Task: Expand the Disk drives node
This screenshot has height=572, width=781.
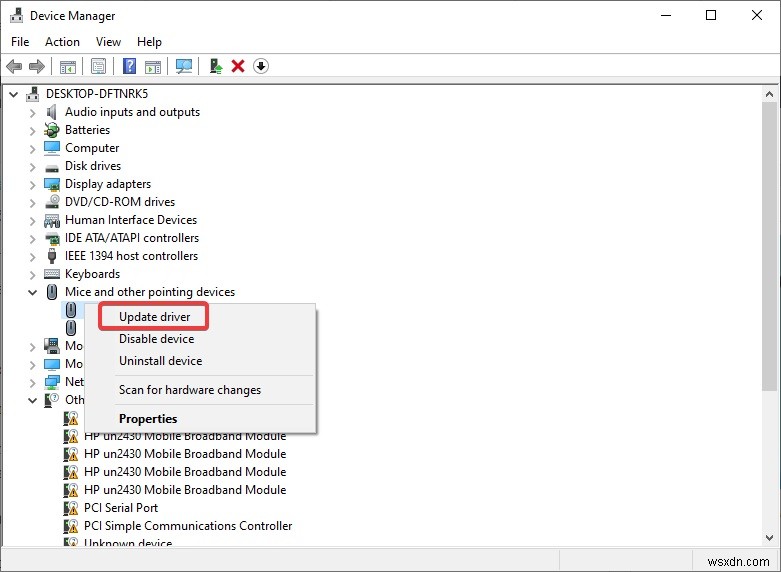Action: click(32, 166)
